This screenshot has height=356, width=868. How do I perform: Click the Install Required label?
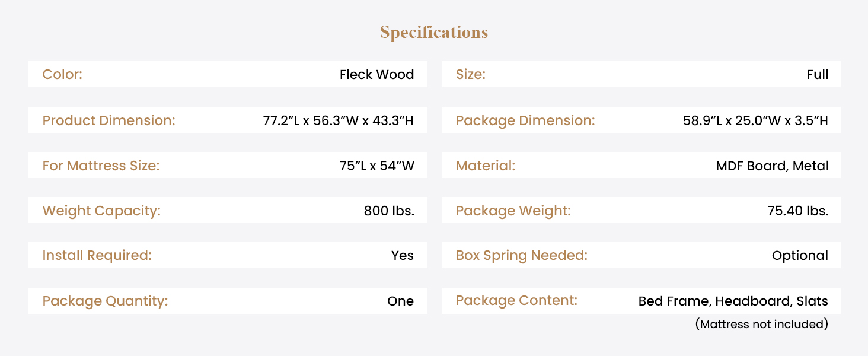click(97, 256)
